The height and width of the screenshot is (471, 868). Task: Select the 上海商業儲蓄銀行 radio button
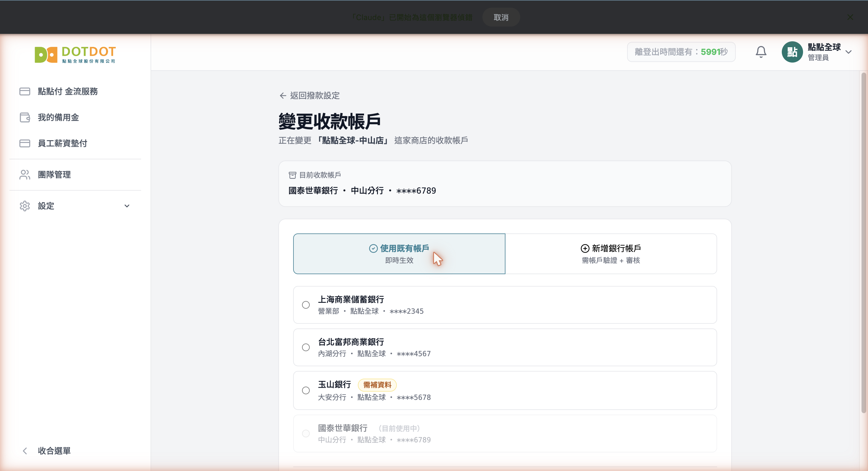306,305
